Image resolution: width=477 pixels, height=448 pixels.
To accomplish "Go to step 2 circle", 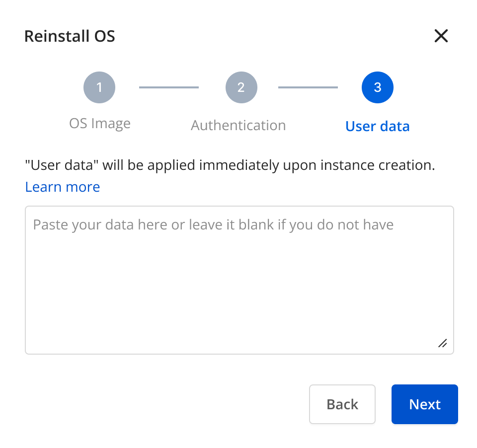I will 241,87.
